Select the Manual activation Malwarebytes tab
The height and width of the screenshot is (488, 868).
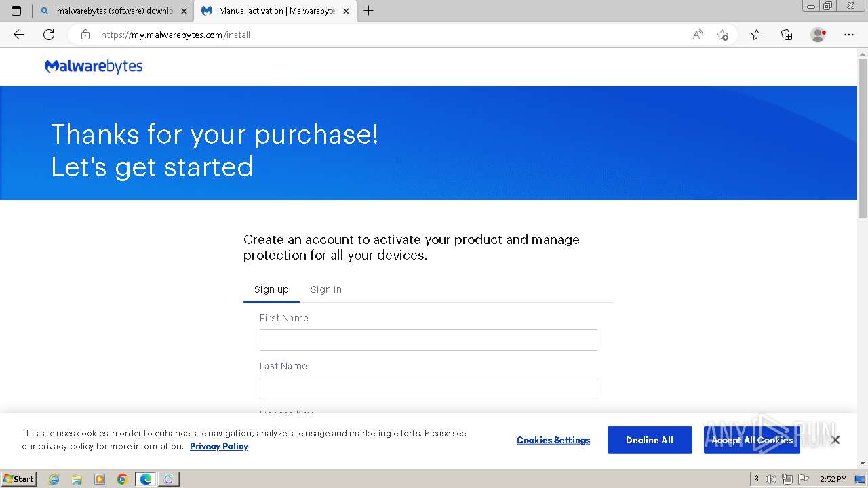(x=276, y=11)
